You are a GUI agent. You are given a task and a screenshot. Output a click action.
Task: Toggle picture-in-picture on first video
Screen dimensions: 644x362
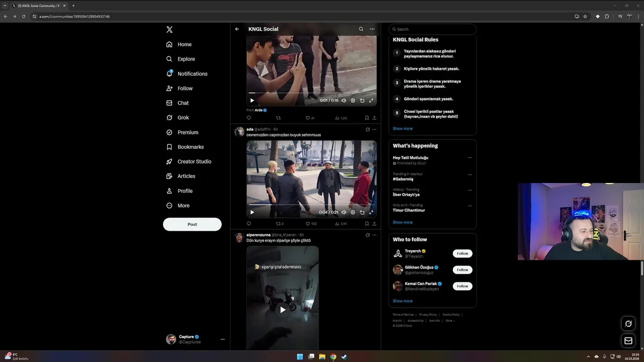coord(362,101)
